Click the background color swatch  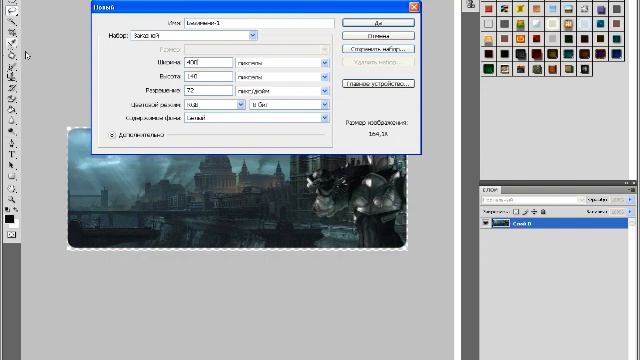pyautogui.click(x=16, y=225)
